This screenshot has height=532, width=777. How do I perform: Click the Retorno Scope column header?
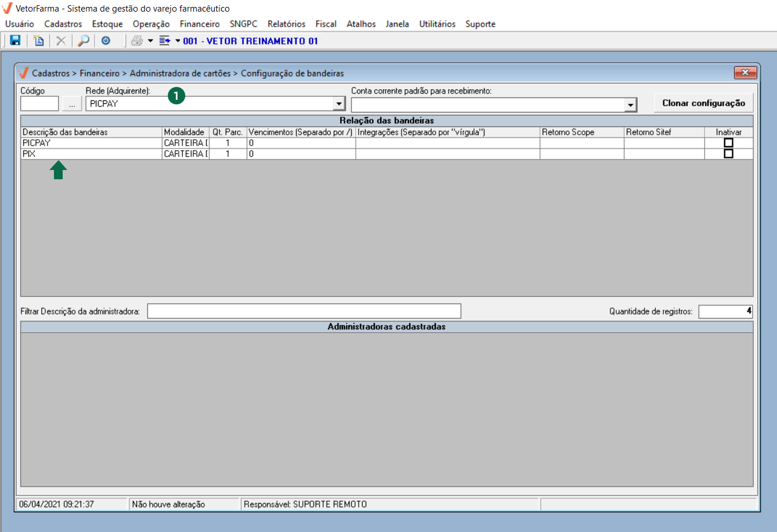582,132
